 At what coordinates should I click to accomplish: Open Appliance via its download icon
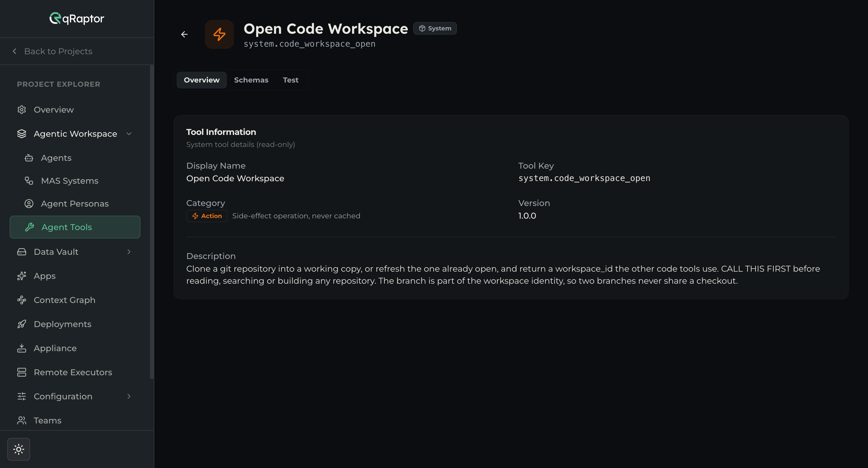(x=22, y=348)
